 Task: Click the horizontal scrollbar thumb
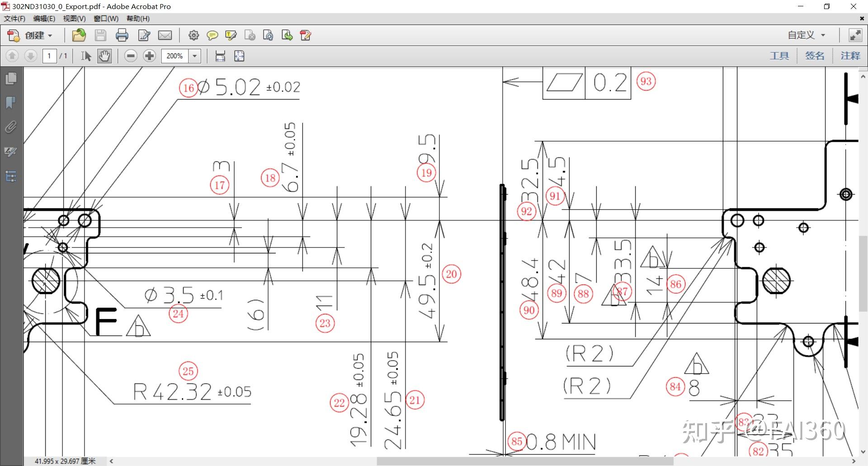(x=525, y=461)
